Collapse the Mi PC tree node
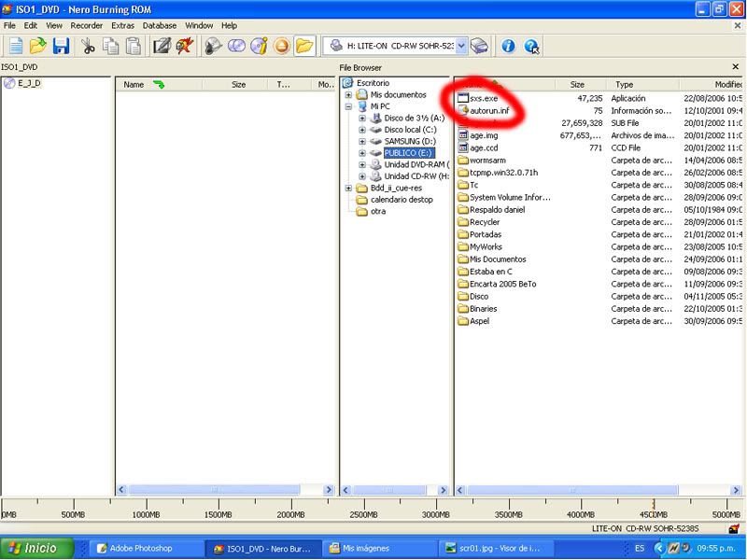 (x=348, y=106)
